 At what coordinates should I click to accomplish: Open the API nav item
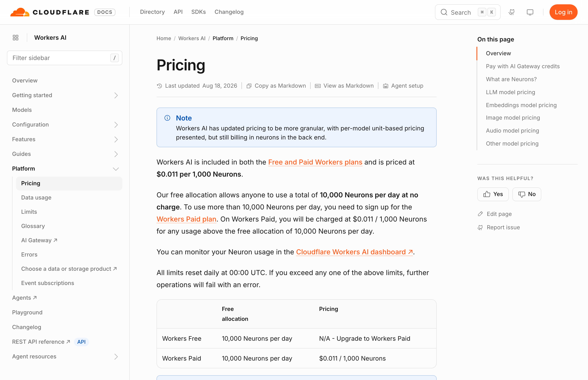click(x=178, y=12)
